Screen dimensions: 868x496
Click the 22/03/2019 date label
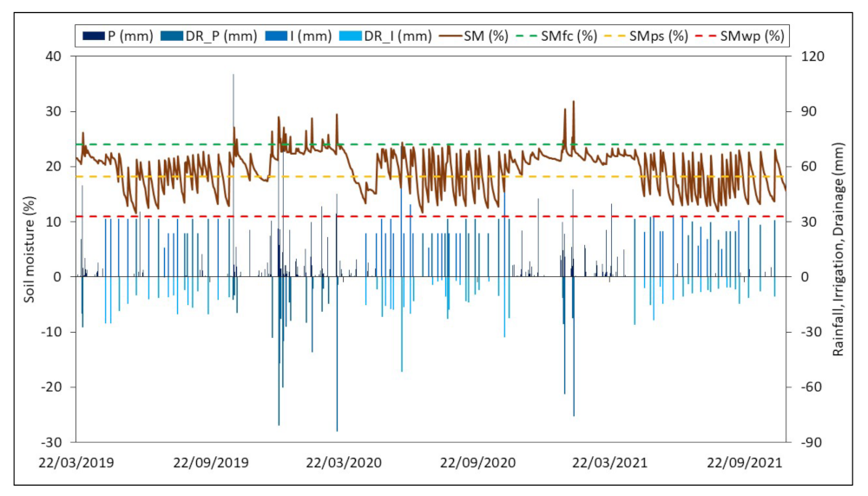coord(76,463)
